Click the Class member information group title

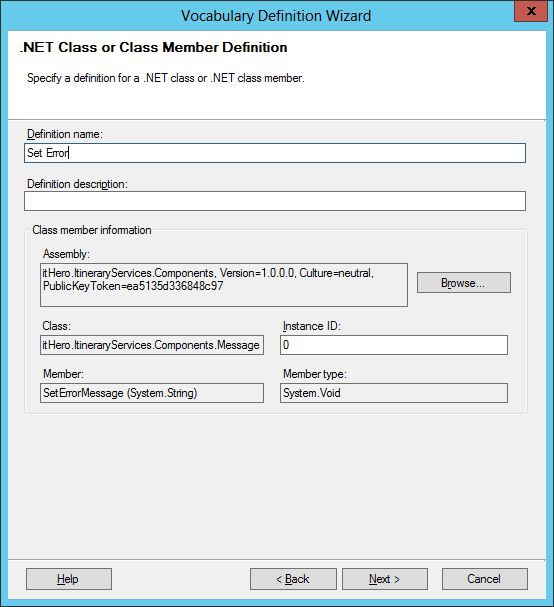pos(92,230)
